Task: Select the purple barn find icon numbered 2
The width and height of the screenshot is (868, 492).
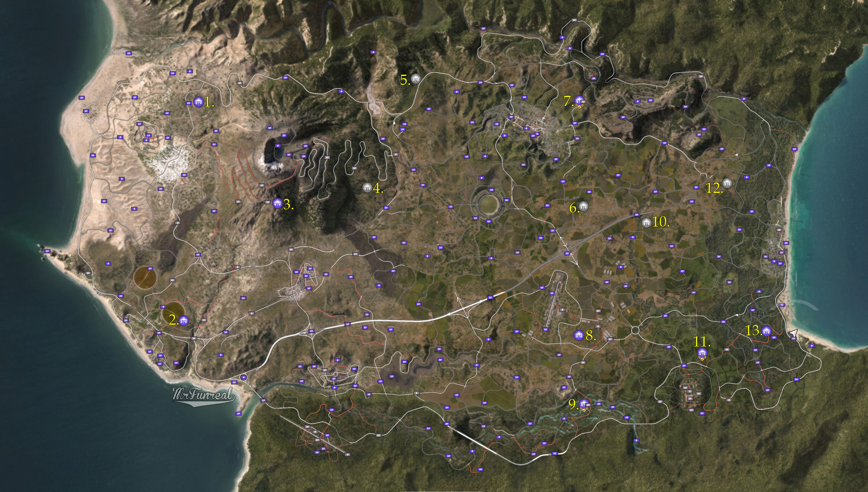Action: pyautogui.click(x=184, y=320)
